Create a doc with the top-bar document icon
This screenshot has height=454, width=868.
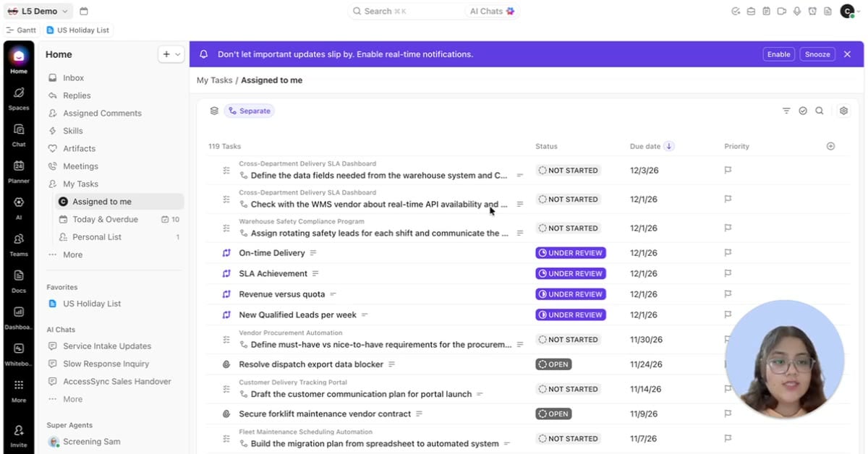827,12
